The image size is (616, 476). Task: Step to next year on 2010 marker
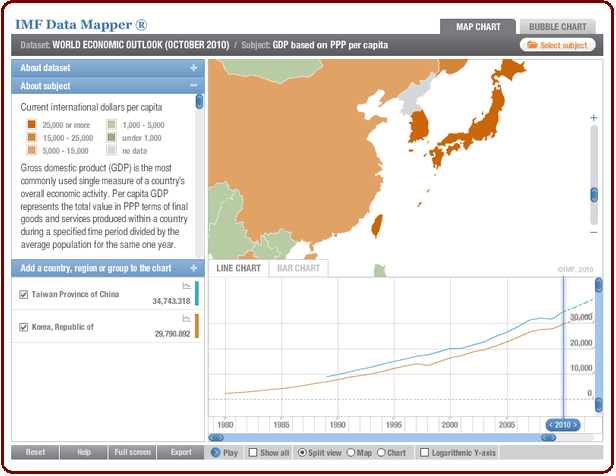(x=575, y=425)
